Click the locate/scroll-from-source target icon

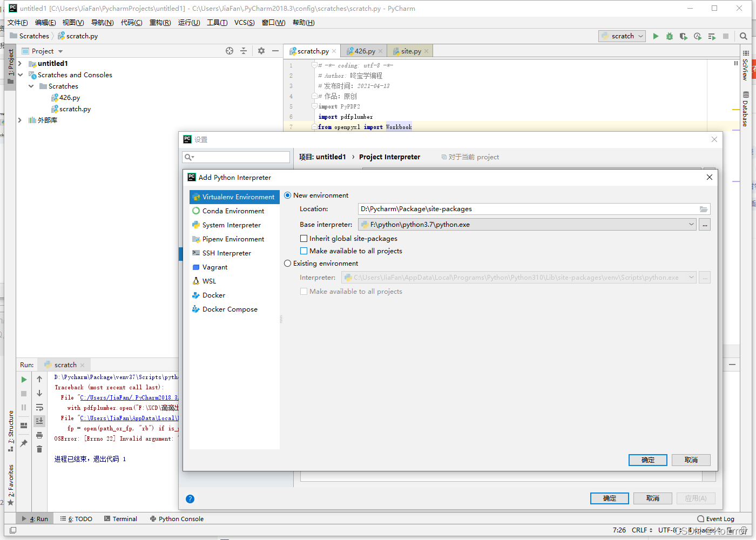click(x=230, y=51)
